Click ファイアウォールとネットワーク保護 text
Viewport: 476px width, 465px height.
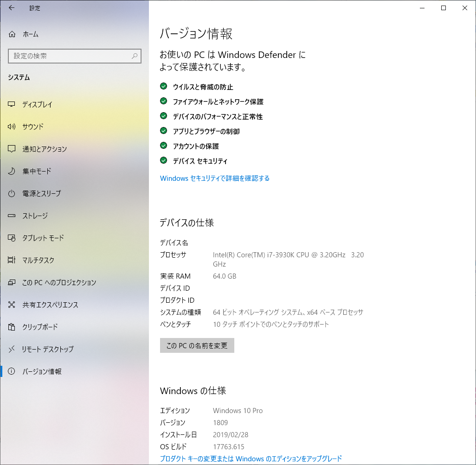pos(218,102)
